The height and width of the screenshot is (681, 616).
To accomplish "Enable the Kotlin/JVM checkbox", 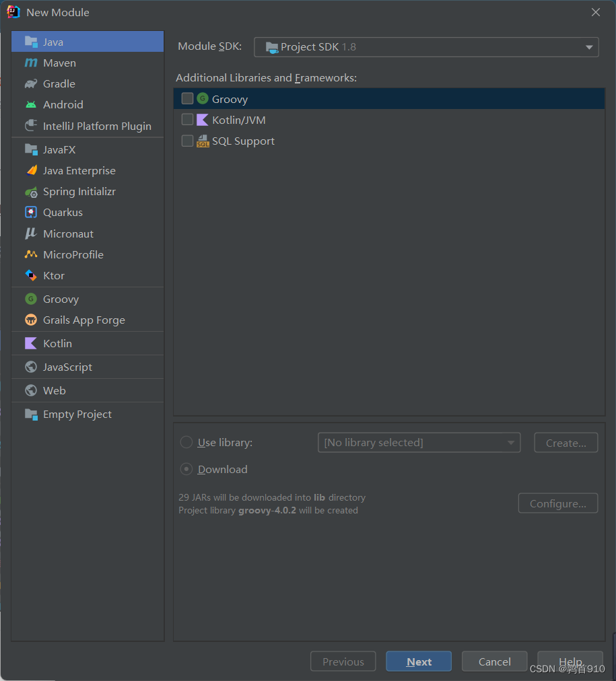I will tap(187, 119).
